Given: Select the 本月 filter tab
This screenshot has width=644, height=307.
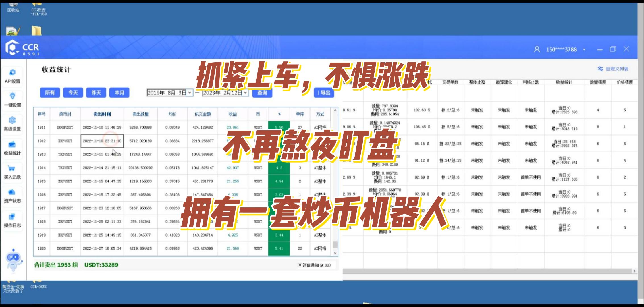Looking at the screenshot, I should click(119, 93).
